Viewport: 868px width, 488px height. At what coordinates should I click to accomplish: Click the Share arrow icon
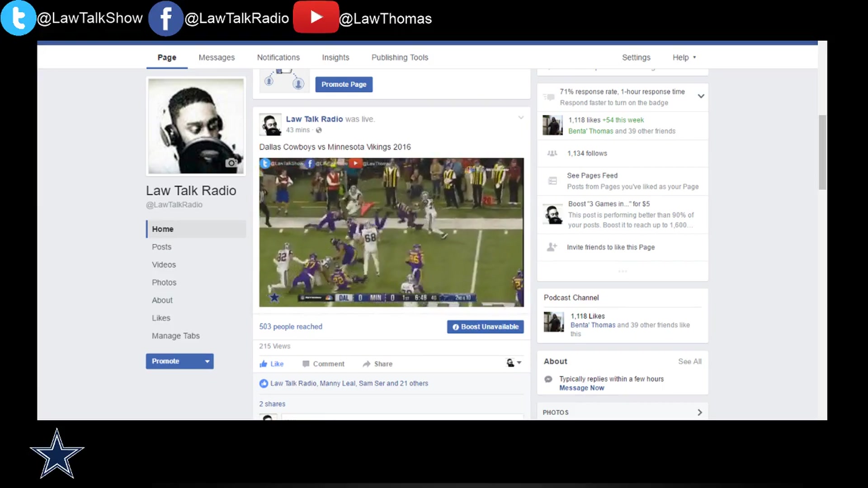tap(367, 364)
